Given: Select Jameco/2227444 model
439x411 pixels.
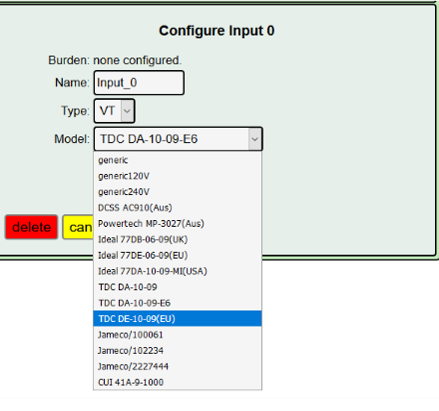Looking at the screenshot, I should [177, 366].
